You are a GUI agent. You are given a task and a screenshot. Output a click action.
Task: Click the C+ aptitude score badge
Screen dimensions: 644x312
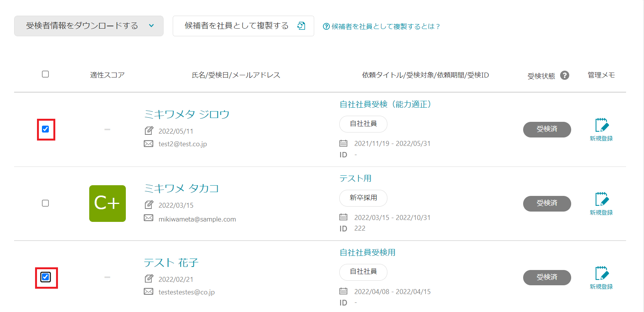[108, 204]
